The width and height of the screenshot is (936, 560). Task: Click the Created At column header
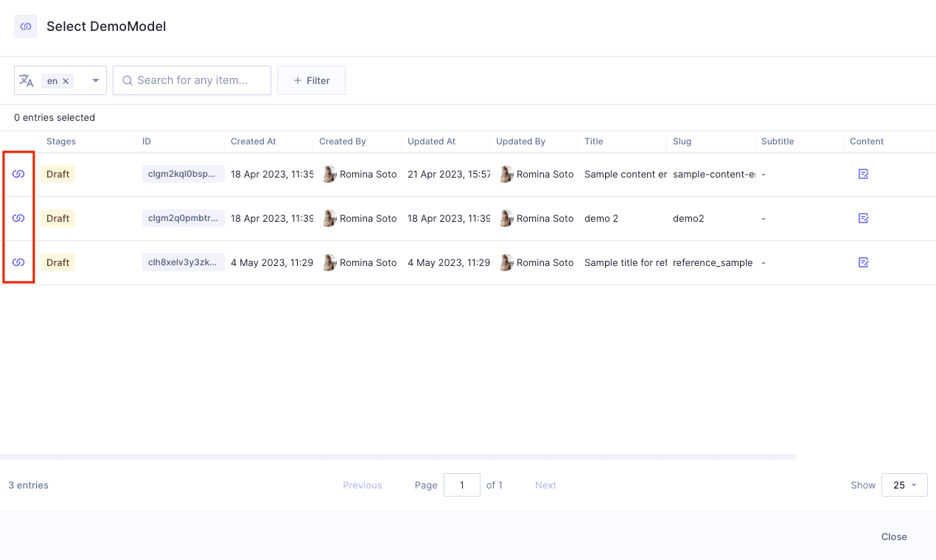[254, 141]
